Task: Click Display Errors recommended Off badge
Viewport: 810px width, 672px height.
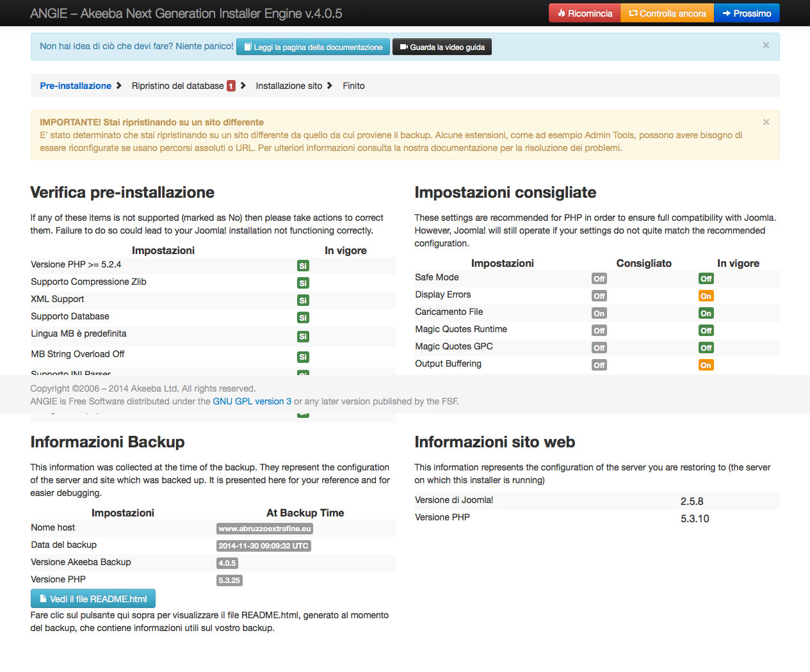Action: point(599,296)
